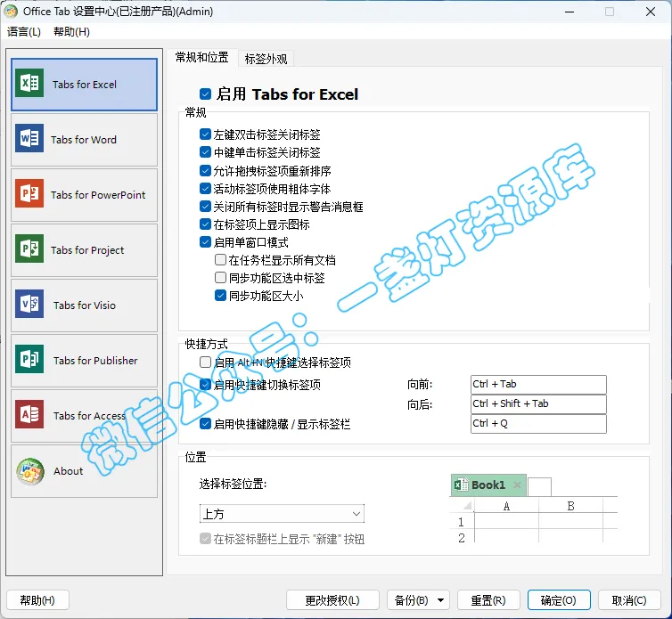Open the 选择标签位置 dropdown showing 上方
Image resolution: width=672 pixels, height=619 pixels.
282,514
